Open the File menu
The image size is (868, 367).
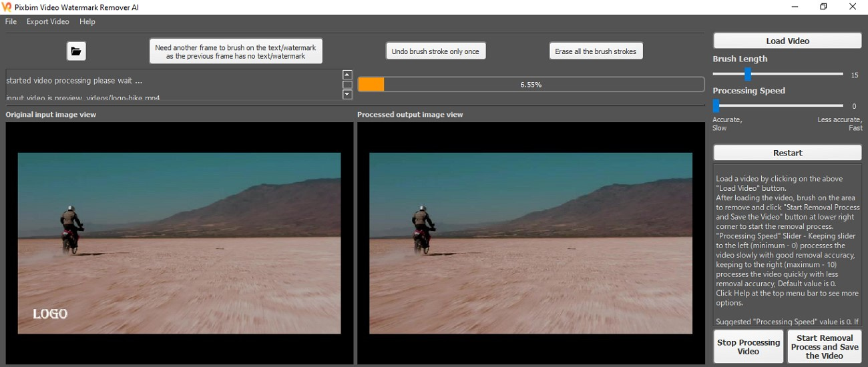pyautogui.click(x=11, y=21)
